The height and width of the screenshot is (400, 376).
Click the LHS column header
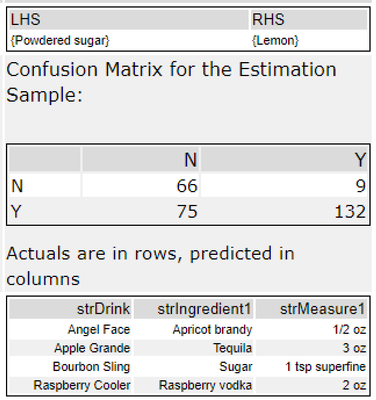(x=129, y=19)
